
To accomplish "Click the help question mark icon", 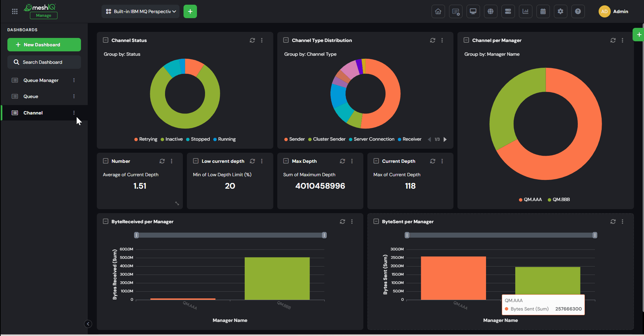I will pyautogui.click(x=578, y=11).
